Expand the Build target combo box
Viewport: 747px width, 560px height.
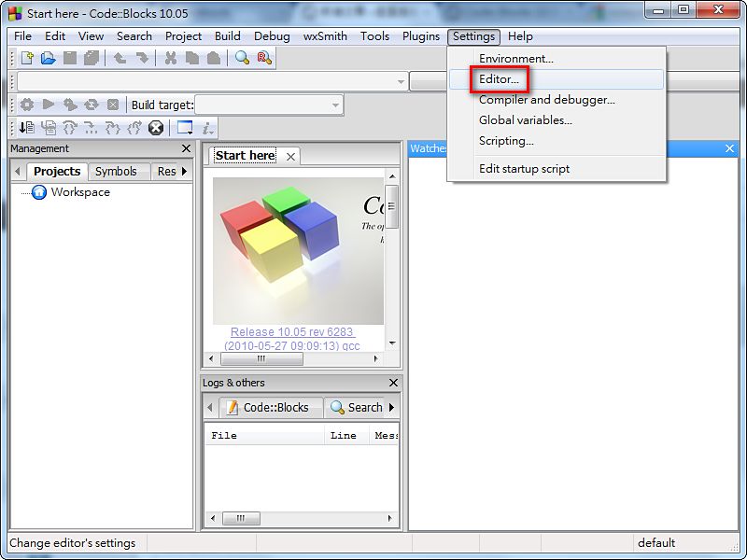pos(335,105)
